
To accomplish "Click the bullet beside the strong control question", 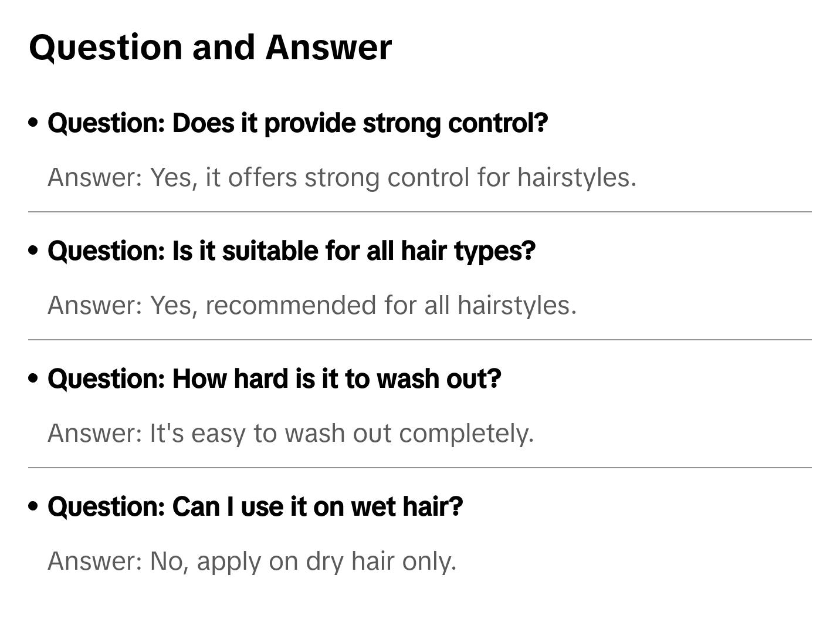I will [33, 123].
